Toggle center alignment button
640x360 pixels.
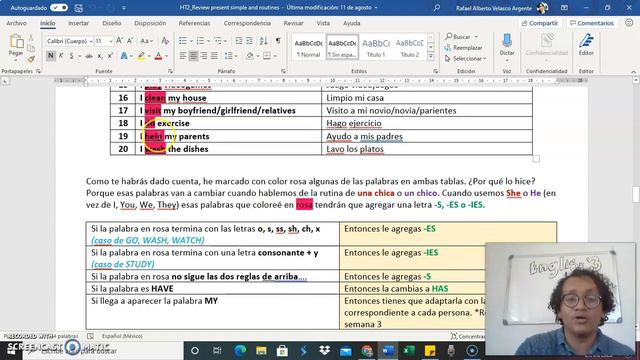tap(193, 56)
